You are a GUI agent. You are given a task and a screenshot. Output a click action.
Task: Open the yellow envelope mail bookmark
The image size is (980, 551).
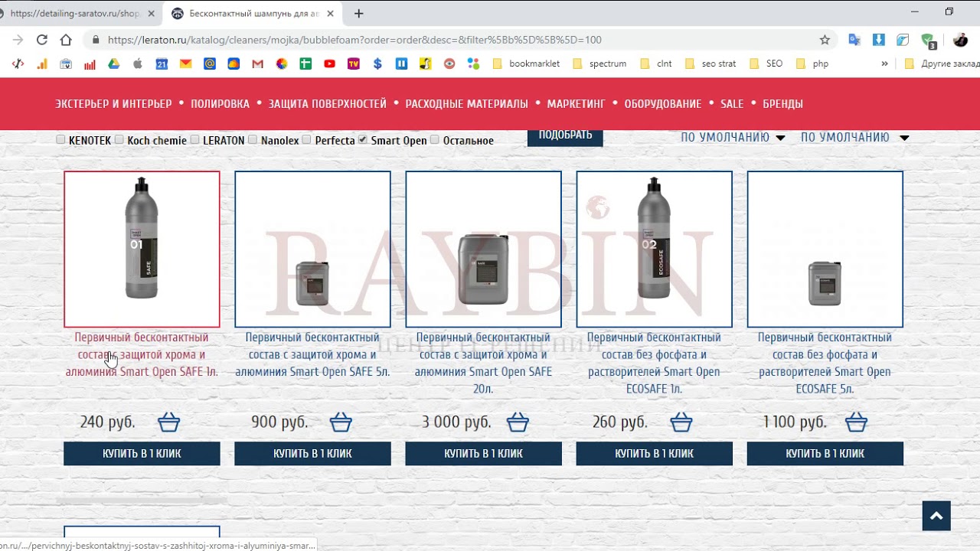click(185, 64)
